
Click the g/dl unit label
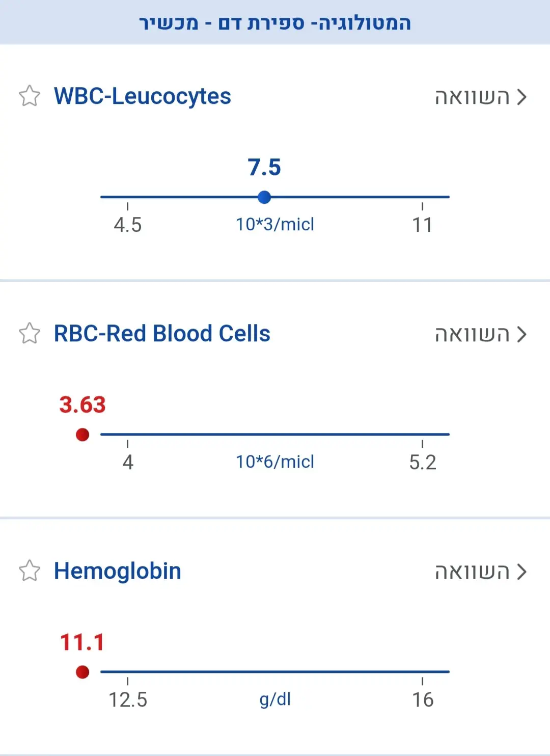point(275,699)
